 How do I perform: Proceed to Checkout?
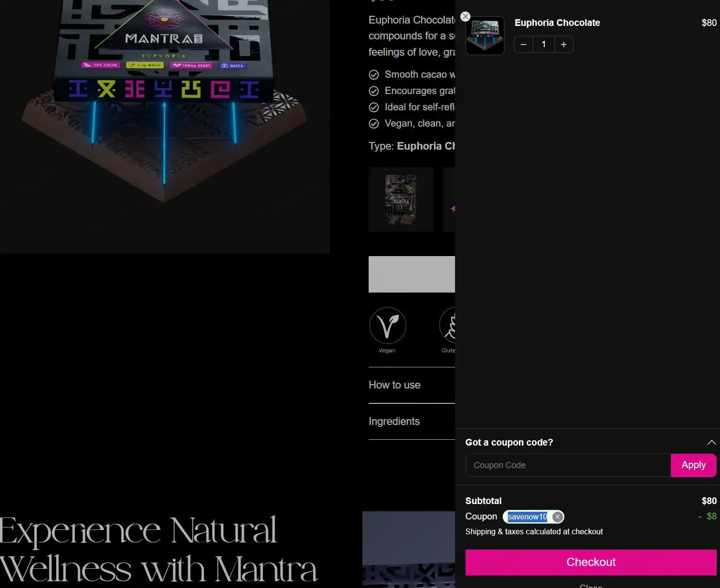click(591, 562)
